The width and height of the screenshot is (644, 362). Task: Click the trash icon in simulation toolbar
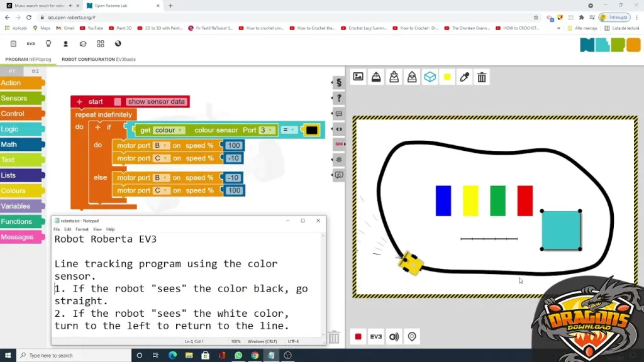482,77
